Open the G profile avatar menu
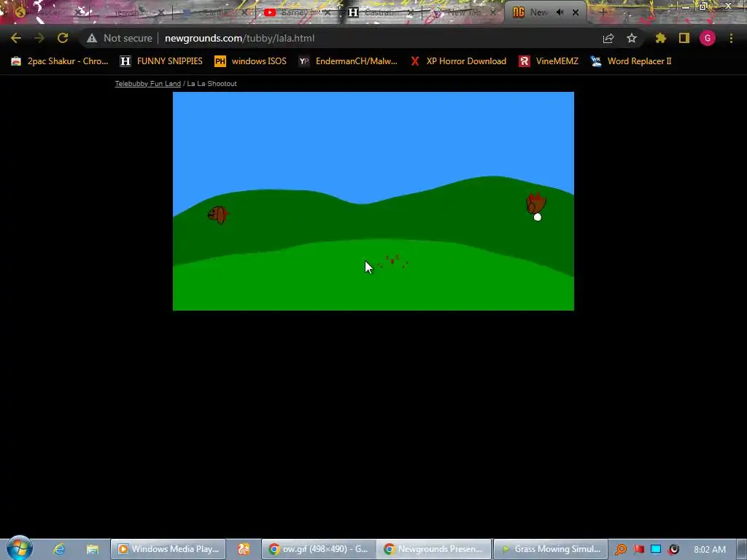The height and width of the screenshot is (560, 747). 708,38
